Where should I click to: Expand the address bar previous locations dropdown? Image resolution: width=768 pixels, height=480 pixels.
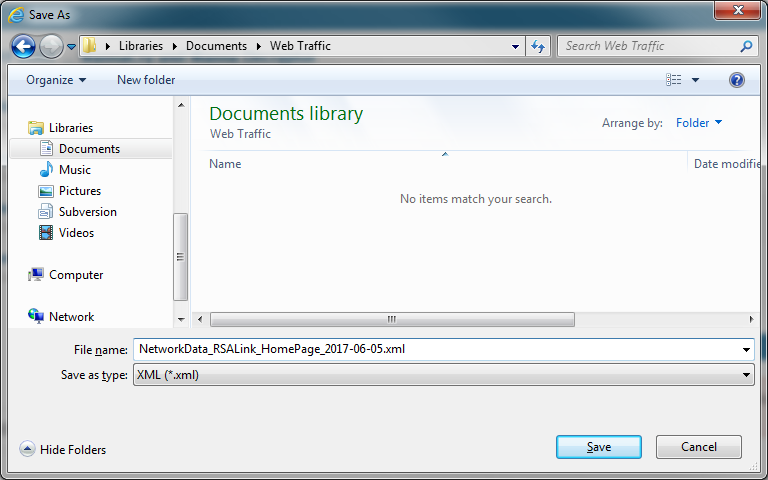pyautogui.click(x=515, y=47)
